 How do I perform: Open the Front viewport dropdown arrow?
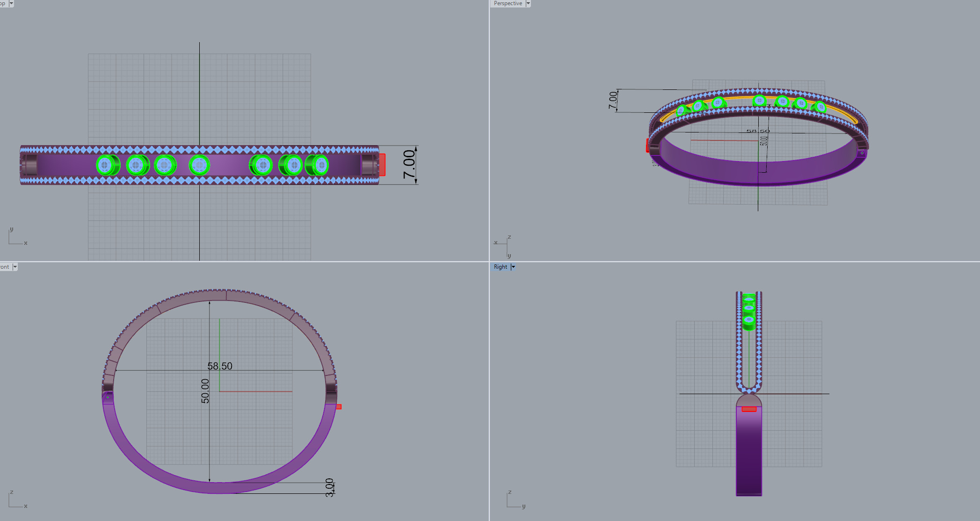15,267
